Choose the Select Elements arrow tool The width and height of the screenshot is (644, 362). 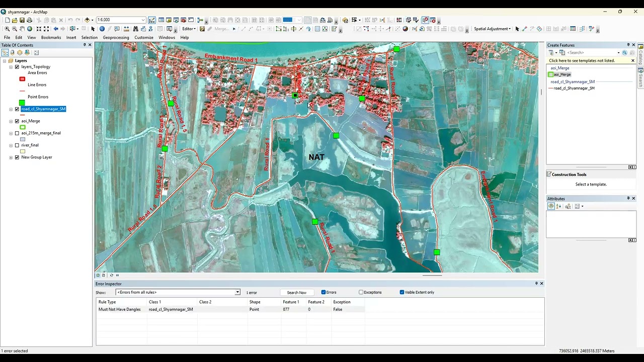pos(93,29)
